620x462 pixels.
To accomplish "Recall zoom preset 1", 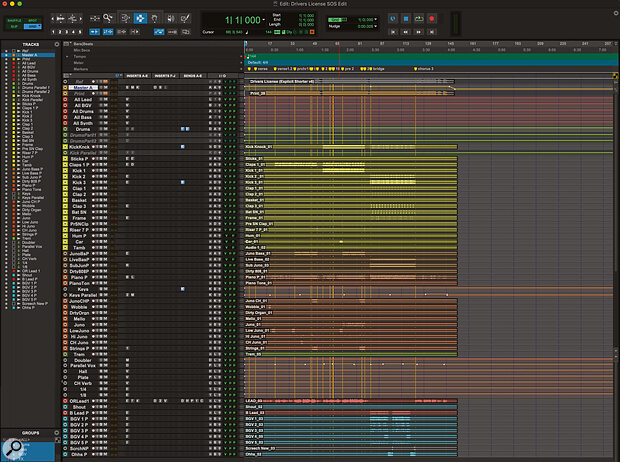I will pyautogui.click(x=53, y=32).
